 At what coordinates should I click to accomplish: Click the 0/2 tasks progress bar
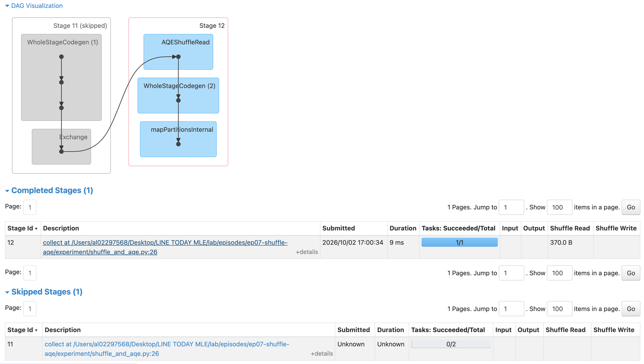[451, 344]
